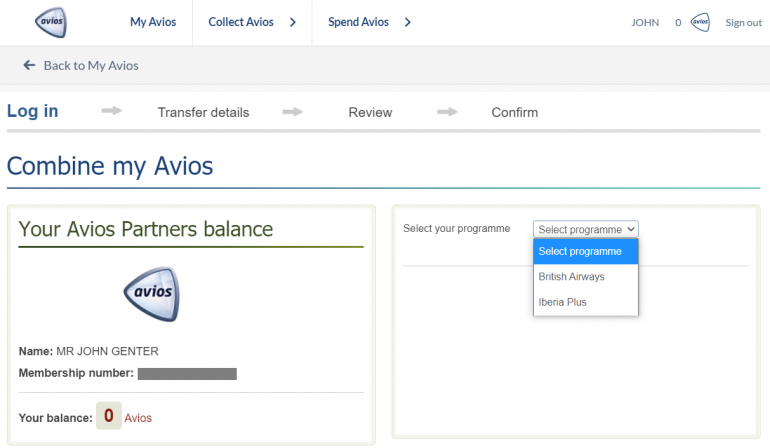
Task: Choose Iberia Plus from the programme list
Action: [563, 301]
